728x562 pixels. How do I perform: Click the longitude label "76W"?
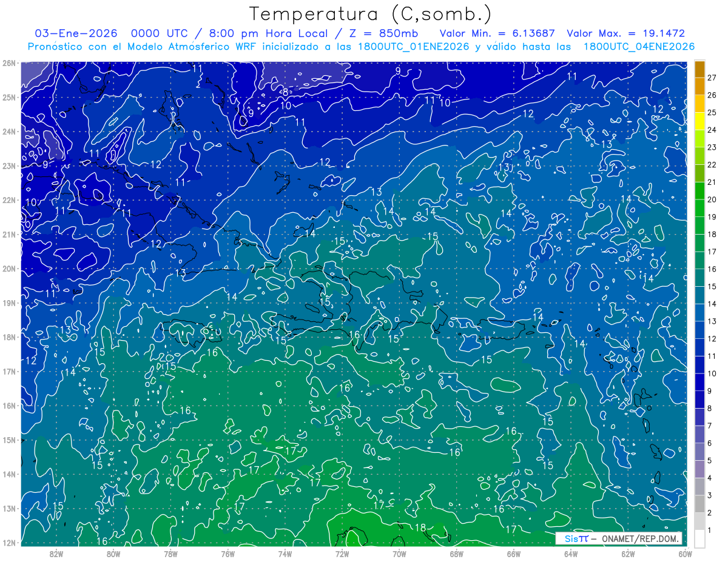click(227, 554)
